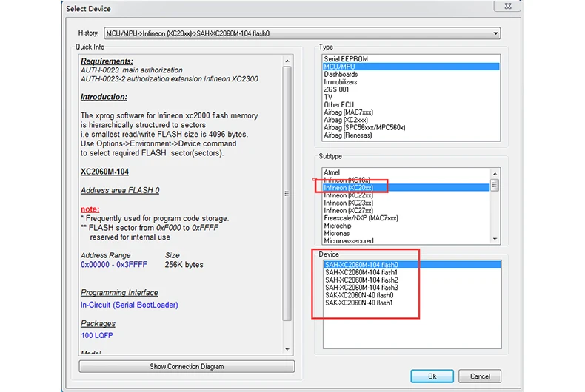The image size is (585, 392).
Task: Select device SAH-XC2060M-104 flash3
Action: pyautogui.click(x=412, y=288)
